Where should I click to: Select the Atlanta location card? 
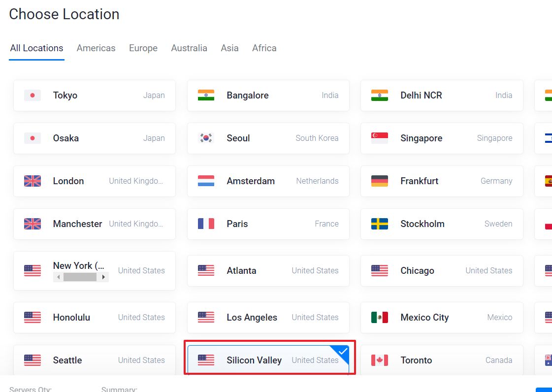pyautogui.click(x=268, y=271)
